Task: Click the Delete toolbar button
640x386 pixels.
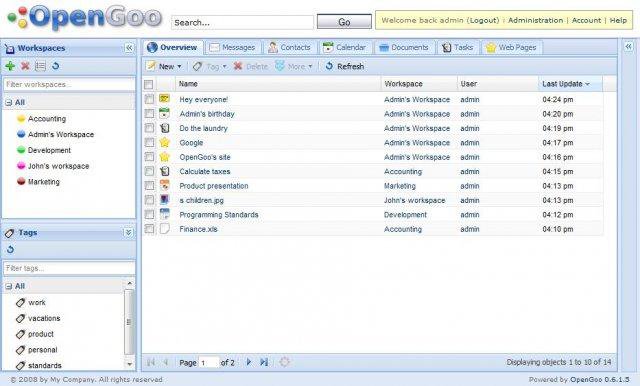Action: pyautogui.click(x=251, y=66)
